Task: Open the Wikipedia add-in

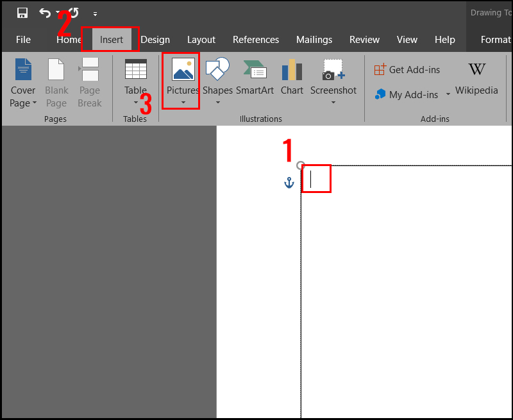Action: pyautogui.click(x=476, y=80)
